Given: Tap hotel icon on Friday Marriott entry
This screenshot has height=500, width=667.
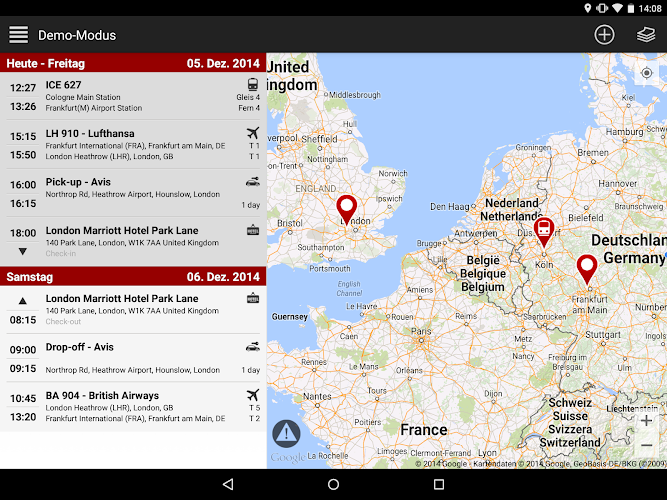Looking at the screenshot, I should (x=253, y=230).
